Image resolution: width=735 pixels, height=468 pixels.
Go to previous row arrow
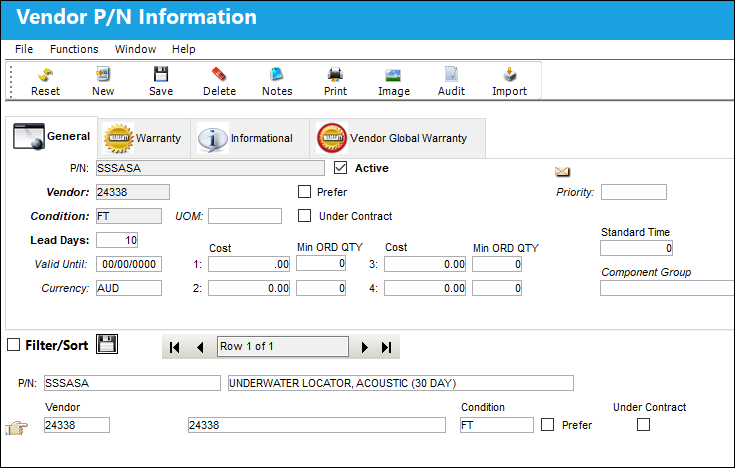[200, 347]
